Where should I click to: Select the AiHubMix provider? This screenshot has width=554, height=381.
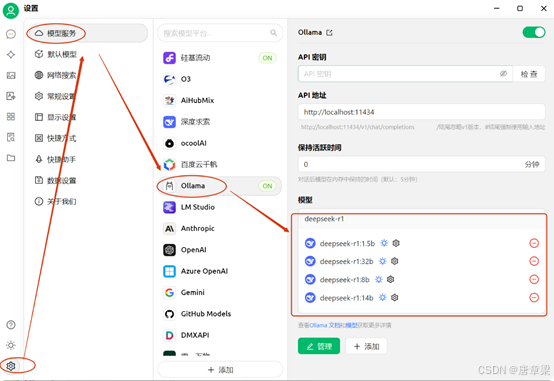click(219, 100)
